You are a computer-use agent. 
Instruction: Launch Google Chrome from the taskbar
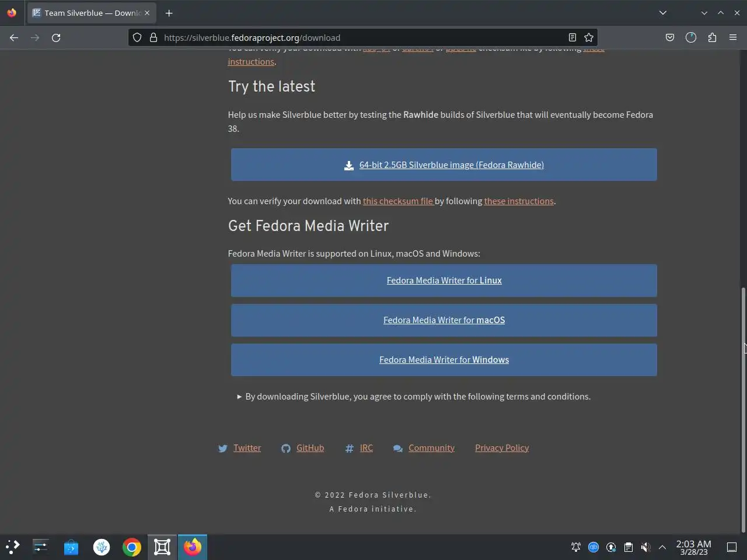tap(132, 547)
